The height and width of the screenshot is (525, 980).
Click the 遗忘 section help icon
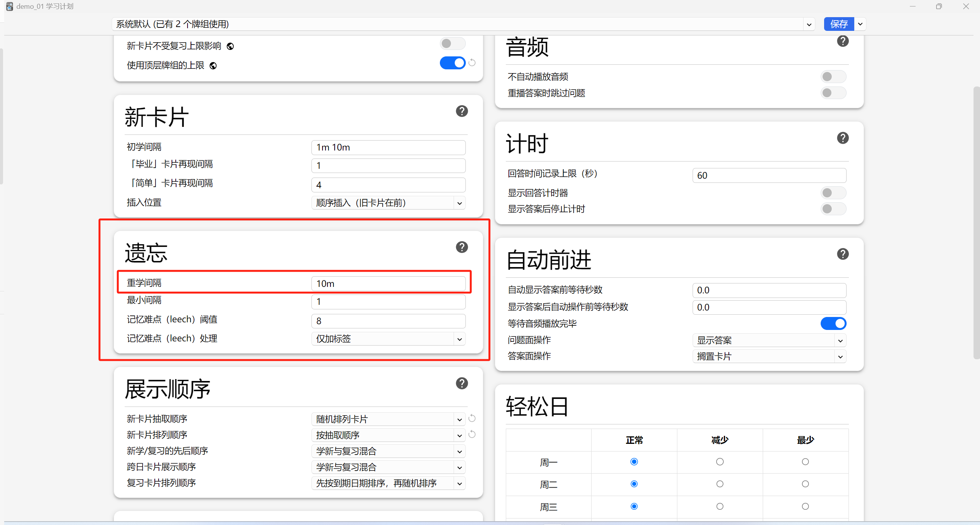462,247
